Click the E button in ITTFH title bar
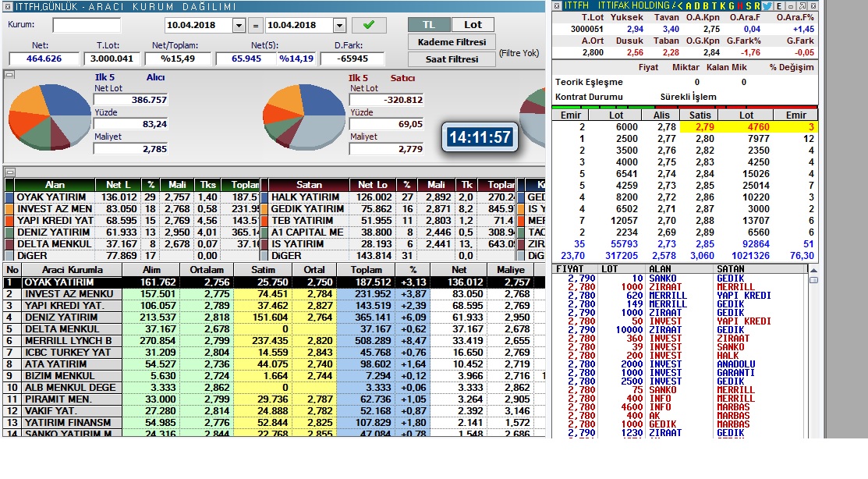 tap(779, 6)
